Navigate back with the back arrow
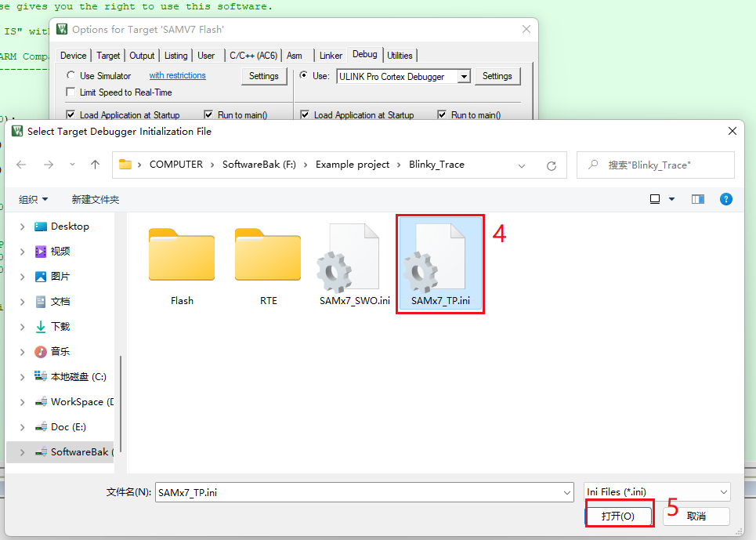 tap(21, 165)
